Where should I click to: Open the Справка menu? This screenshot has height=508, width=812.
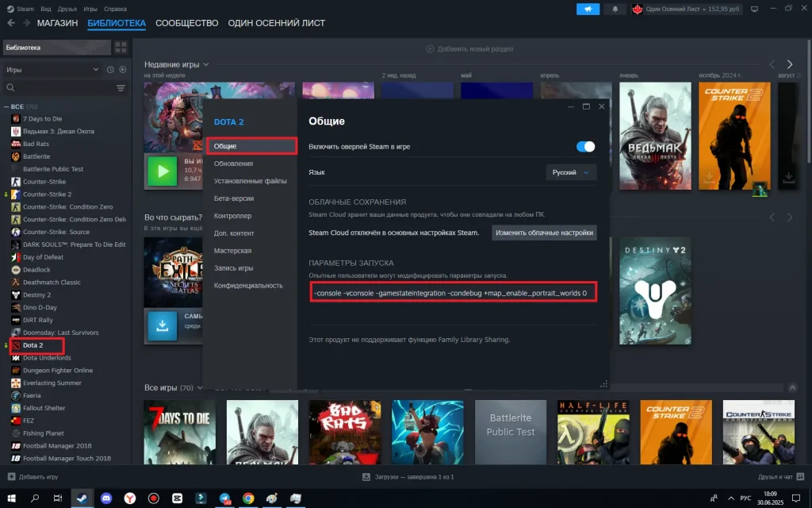coord(115,9)
